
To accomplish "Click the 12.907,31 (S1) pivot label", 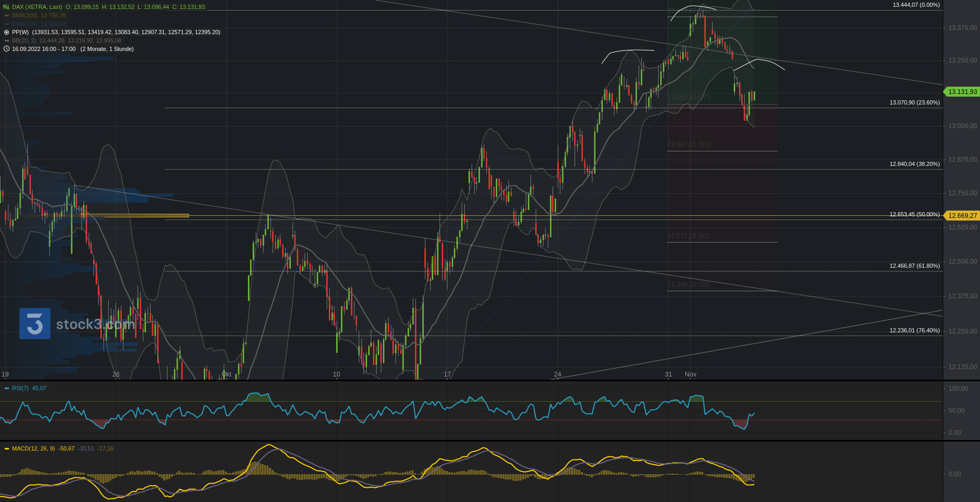I will coord(689,144).
